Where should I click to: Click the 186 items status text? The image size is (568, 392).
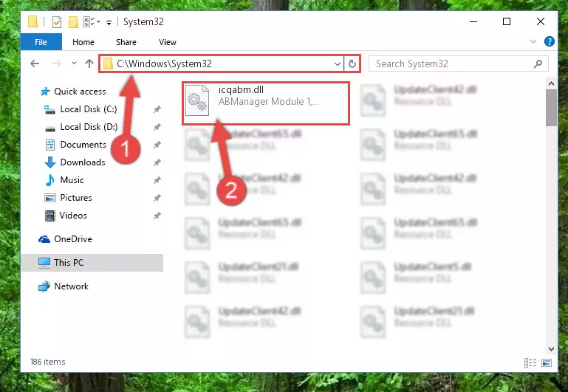[47, 362]
